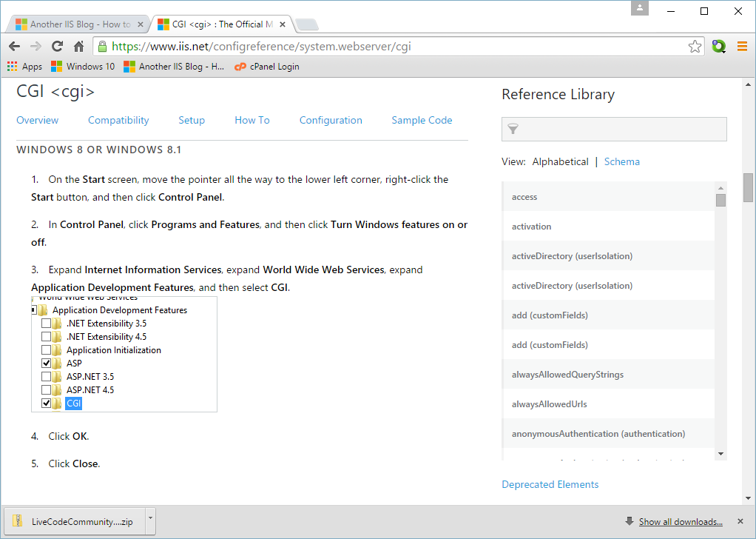Toggle the CGI checkbox
The width and height of the screenshot is (756, 539).
click(47, 404)
